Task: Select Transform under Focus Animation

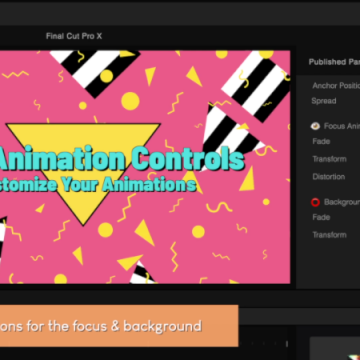Action: tap(329, 159)
